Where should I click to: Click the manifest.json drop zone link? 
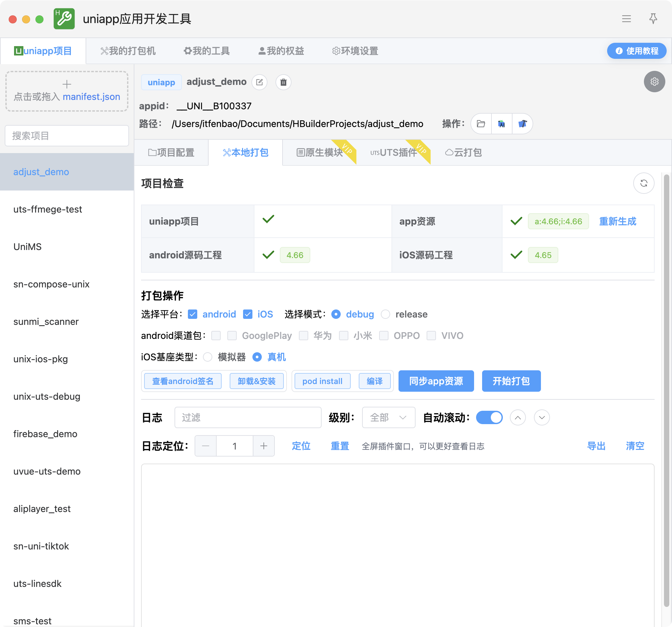(91, 97)
